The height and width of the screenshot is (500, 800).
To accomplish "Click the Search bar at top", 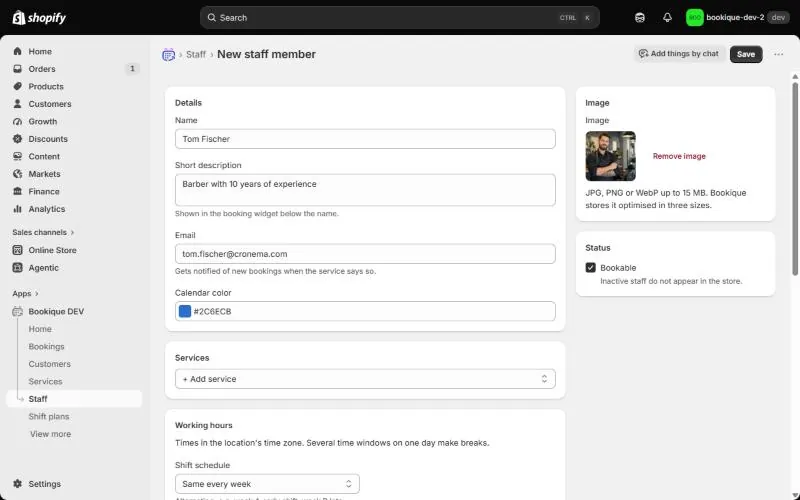I will point(399,18).
